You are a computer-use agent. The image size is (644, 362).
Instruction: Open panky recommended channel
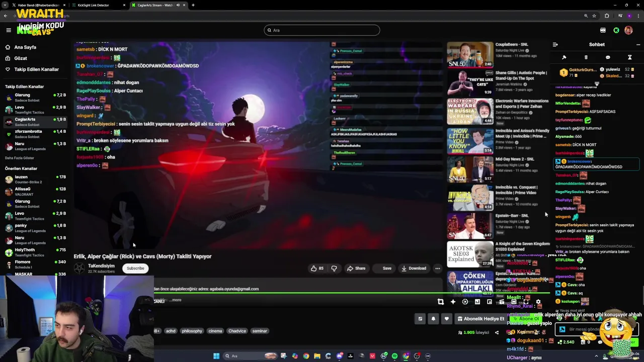point(34,228)
